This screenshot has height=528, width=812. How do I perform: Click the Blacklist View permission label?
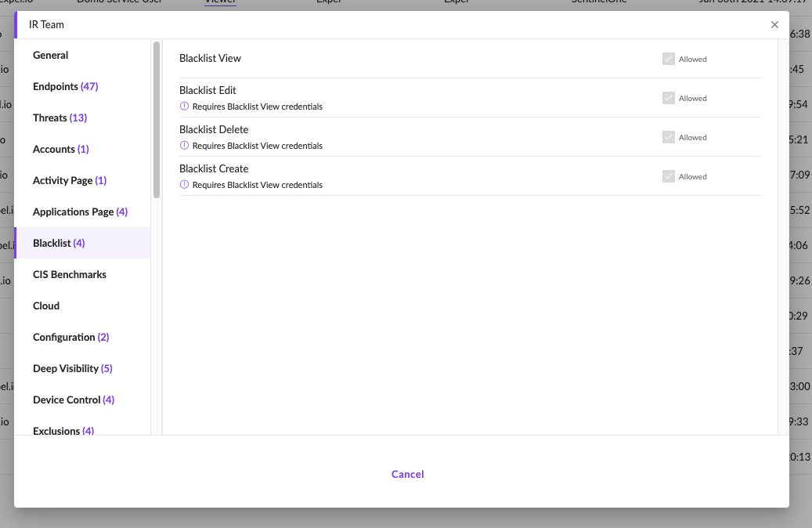(x=210, y=59)
